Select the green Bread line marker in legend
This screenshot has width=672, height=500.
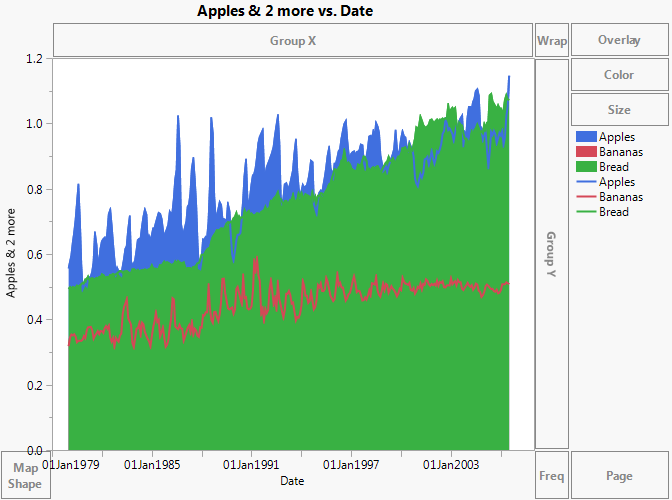[x=586, y=212]
